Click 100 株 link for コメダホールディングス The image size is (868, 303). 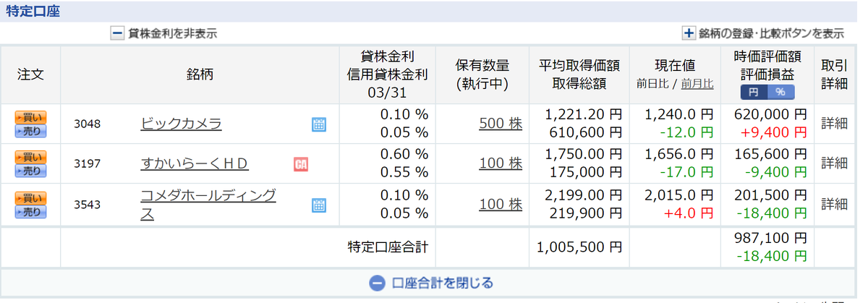pos(501,205)
